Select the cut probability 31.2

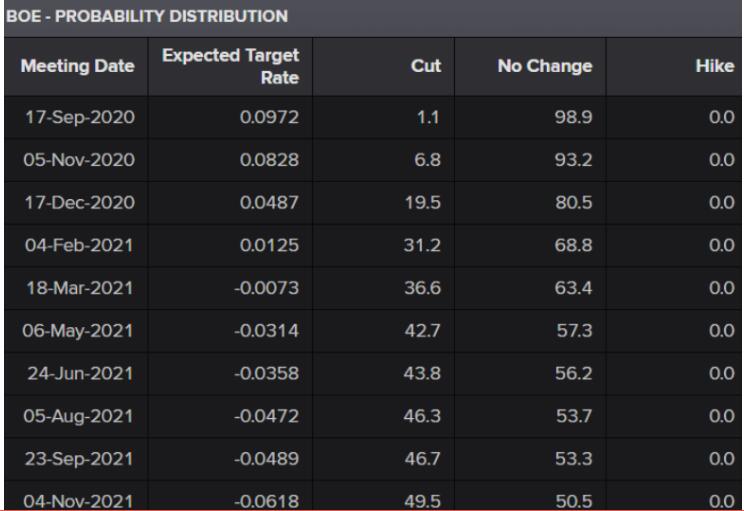(422, 245)
